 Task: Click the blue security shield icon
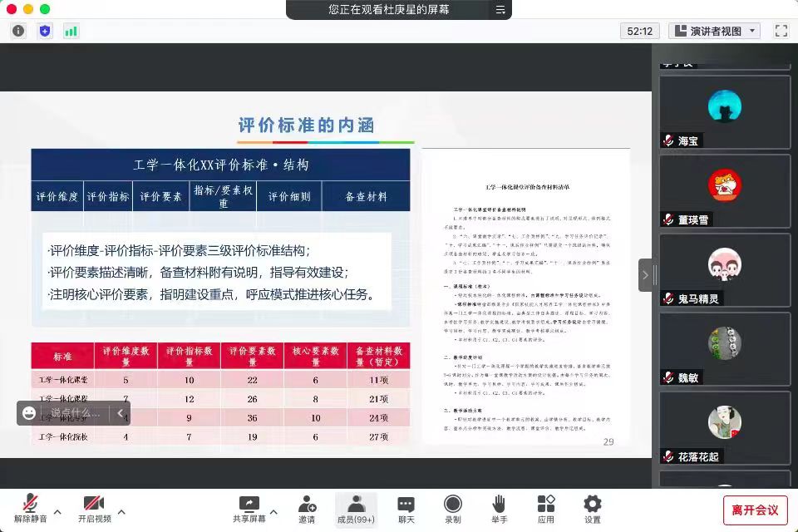point(45,31)
